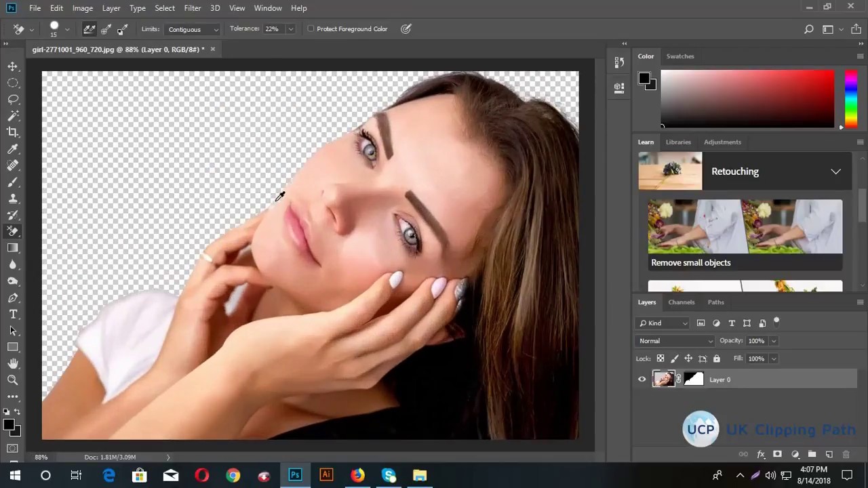Image resolution: width=868 pixels, height=488 pixels.
Task: Select the Hand tool
Action: tap(13, 364)
